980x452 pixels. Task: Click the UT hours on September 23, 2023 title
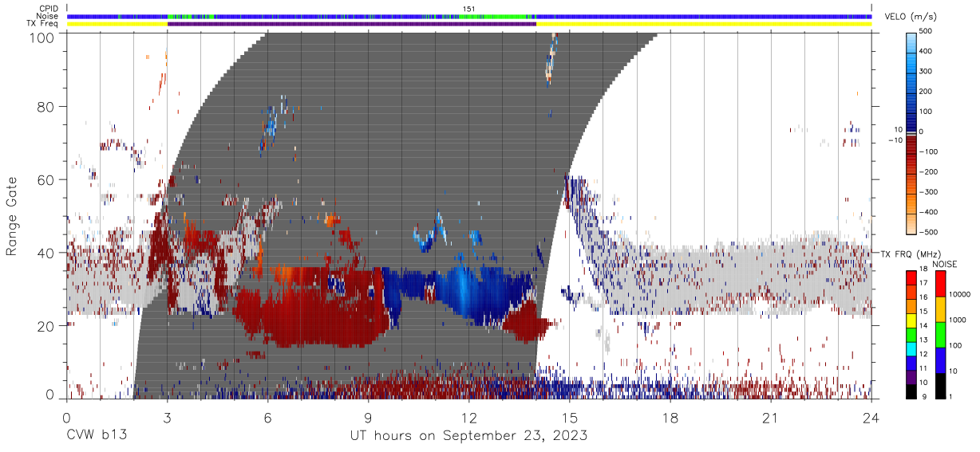[469, 436]
